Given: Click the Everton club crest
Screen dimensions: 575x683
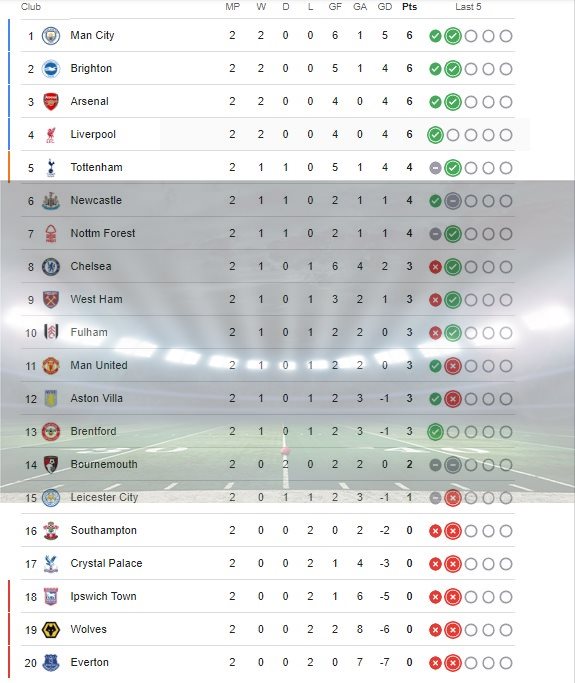Looking at the screenshot, I should pos(51,663).
